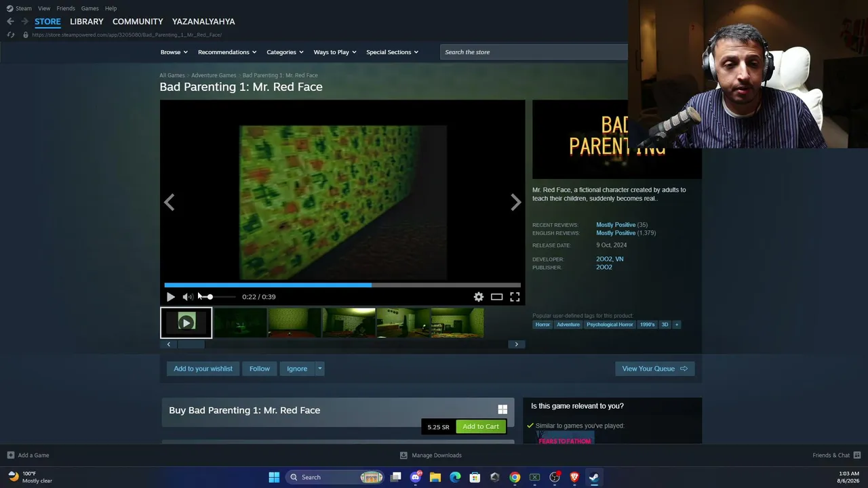
Task: Open the Games menu
Action: 90,8
